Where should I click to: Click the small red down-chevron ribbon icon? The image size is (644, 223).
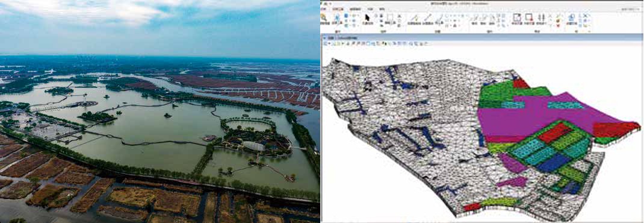click(558, 25)
